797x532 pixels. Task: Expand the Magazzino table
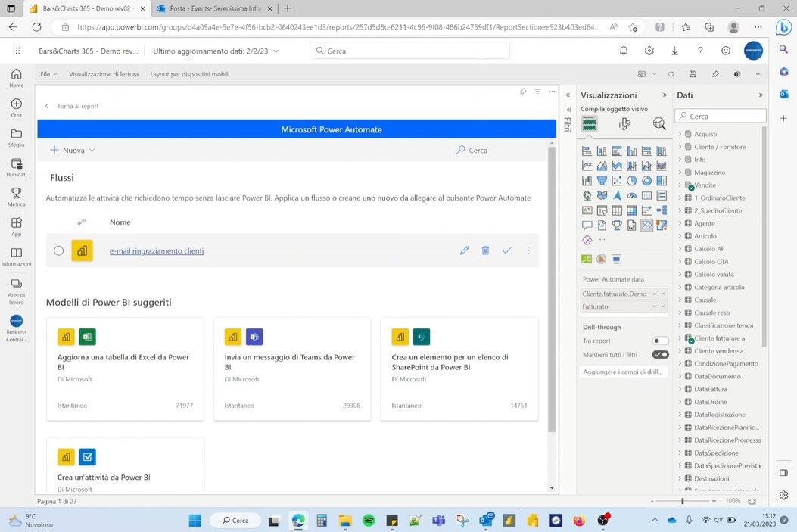680,173
